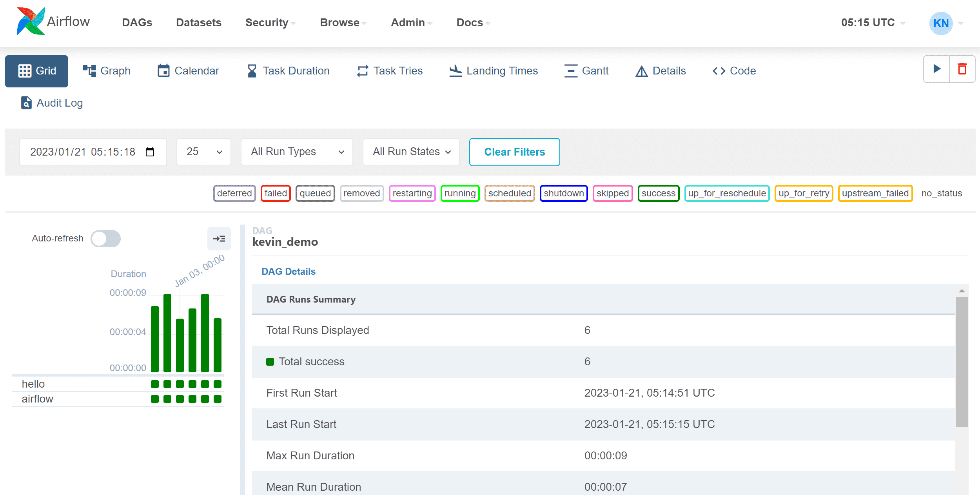
Task: Click the date time input field
Action: tap(93, 152)
